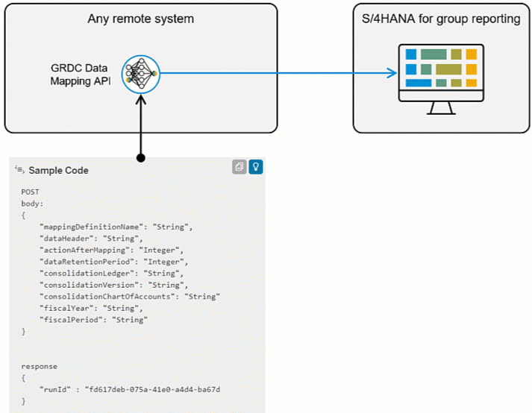Click the "actionAfterMapping" code line
The height and width of the screenshot is (413, 532).
pyautogui.click(x=112, y=250)
